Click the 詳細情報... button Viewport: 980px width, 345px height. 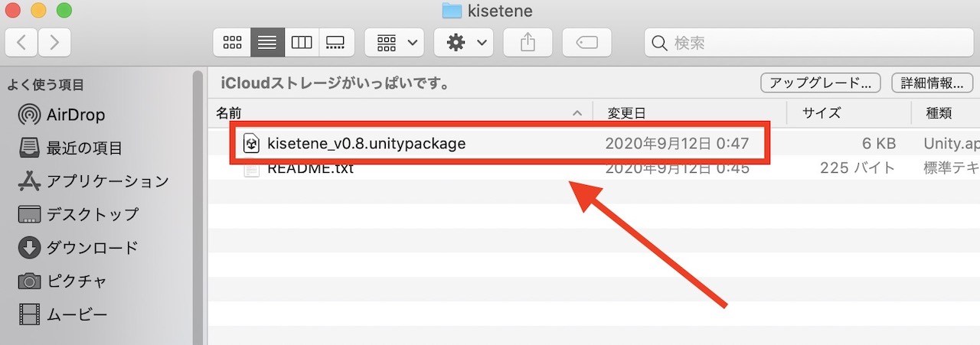931,83
